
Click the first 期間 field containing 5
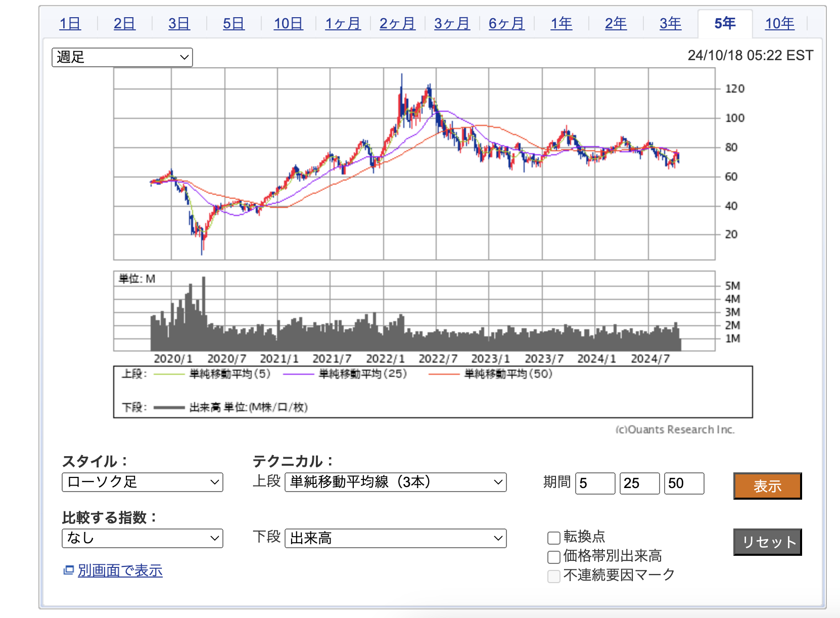595,483
